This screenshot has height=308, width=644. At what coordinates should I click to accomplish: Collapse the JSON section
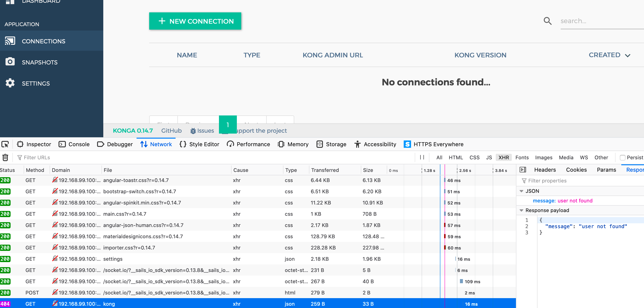point(521,191)
